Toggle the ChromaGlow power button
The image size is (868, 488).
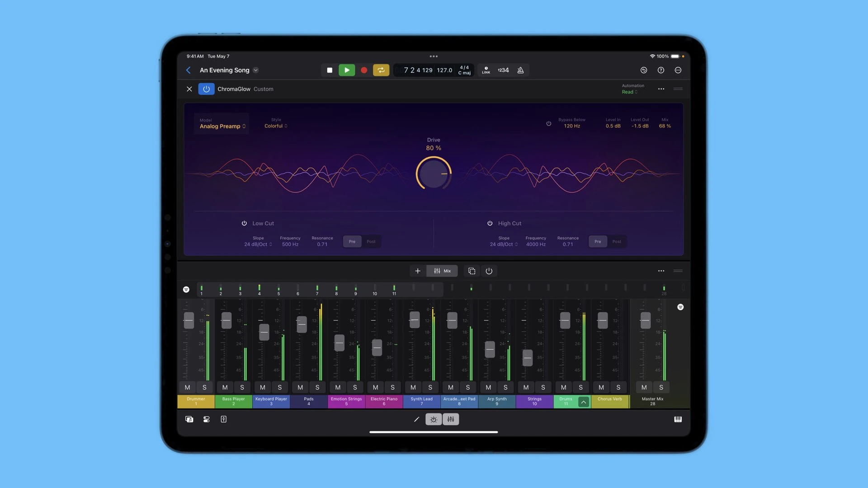pos(206,89)
